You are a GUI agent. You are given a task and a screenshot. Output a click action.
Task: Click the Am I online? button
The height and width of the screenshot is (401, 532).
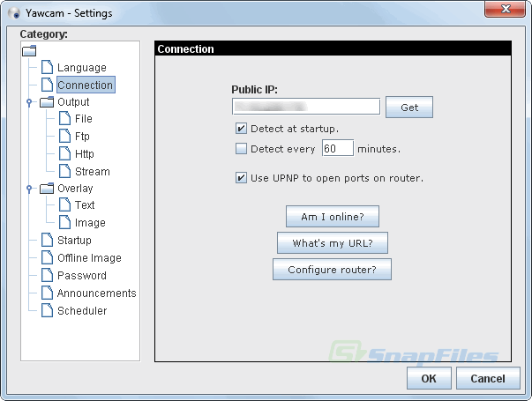333,216
